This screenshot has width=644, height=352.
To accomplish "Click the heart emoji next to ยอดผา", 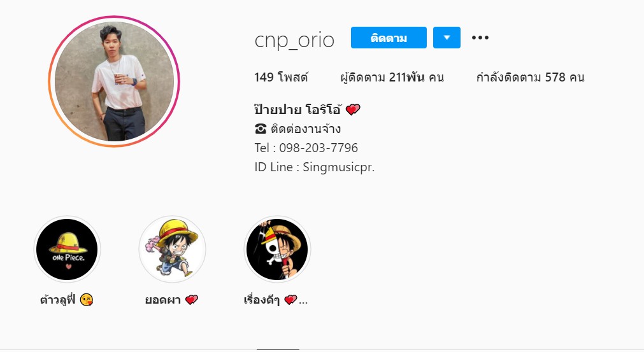I will tap(191, 300).
